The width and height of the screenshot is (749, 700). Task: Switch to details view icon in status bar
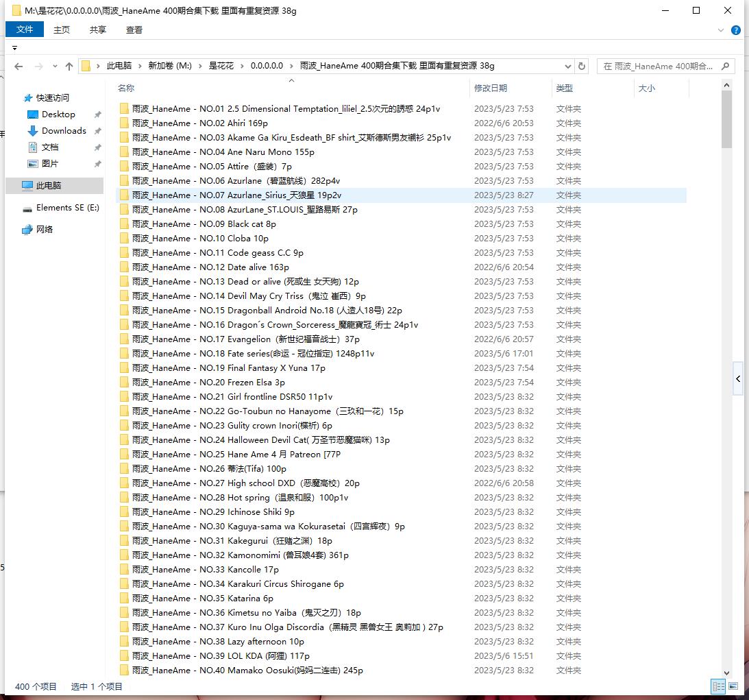tap(718, 686)
